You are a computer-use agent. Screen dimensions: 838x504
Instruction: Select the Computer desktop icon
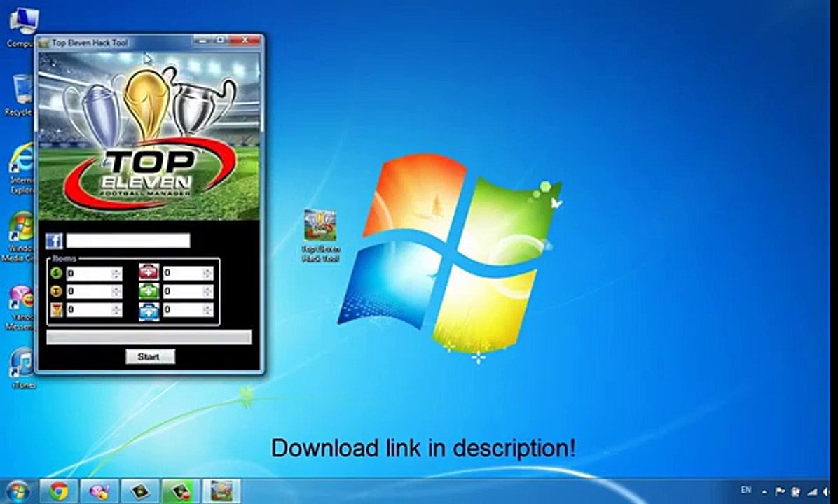(22, 28)
